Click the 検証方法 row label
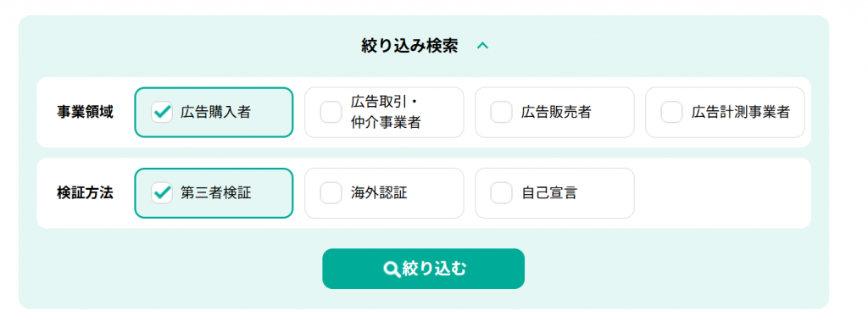The height and width of the screenshot is (322, 868). pyautogui.click(x=86, y=193)
